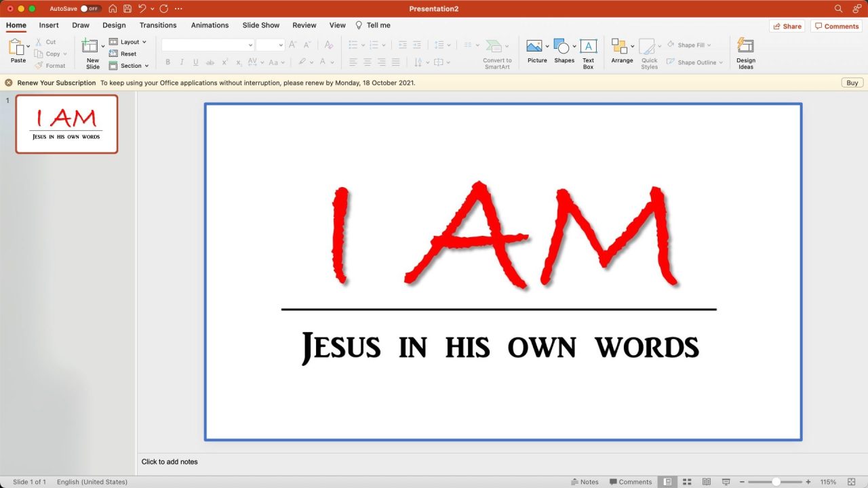This screenshot has width=868, height=488.
Task: Click Convert to SmartArt
Action: pos(497,54)
